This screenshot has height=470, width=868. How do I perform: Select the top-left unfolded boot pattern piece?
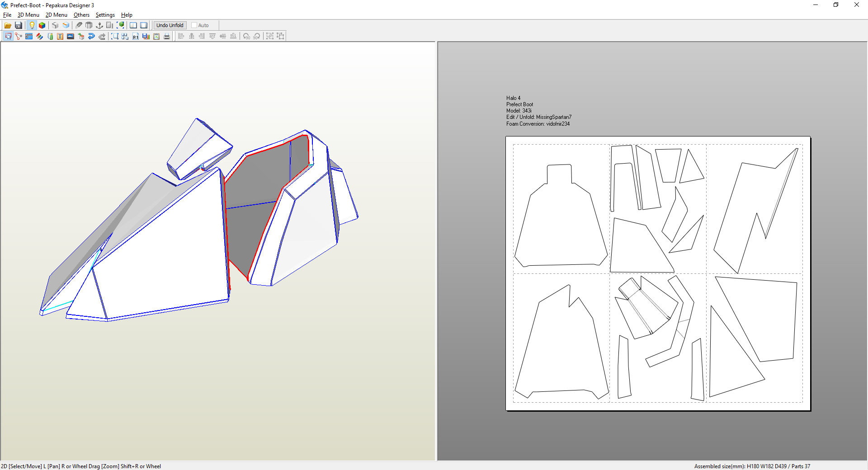[561, 221]
